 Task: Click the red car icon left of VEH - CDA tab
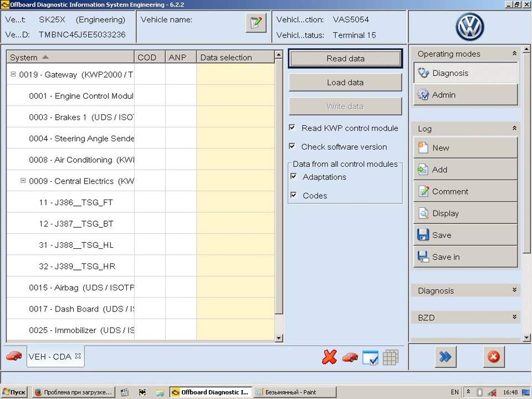tap(14, 356)
